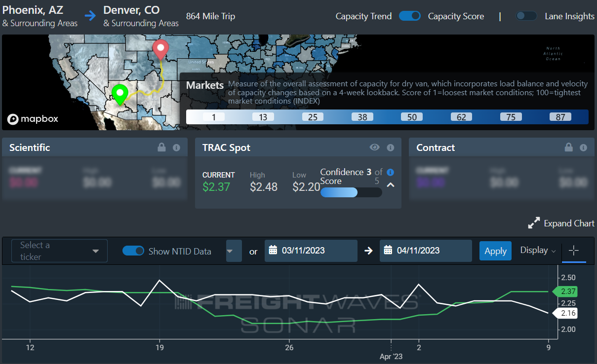Click the Markets color scale value 87
The width and height of the screenshot is (597, 364).
point(560,117)
